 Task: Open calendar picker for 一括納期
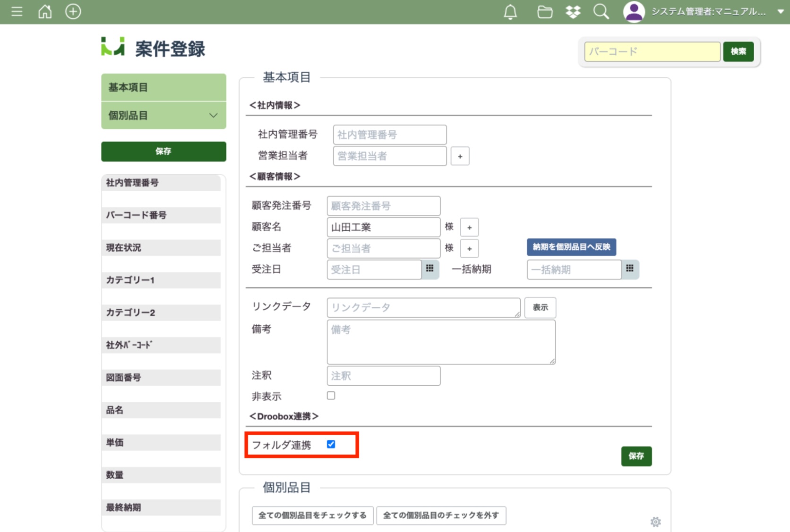(x=629, y=269)
